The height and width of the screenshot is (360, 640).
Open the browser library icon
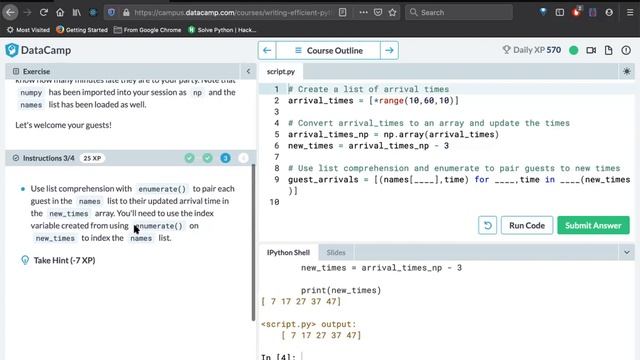click(x=77, y=13)
